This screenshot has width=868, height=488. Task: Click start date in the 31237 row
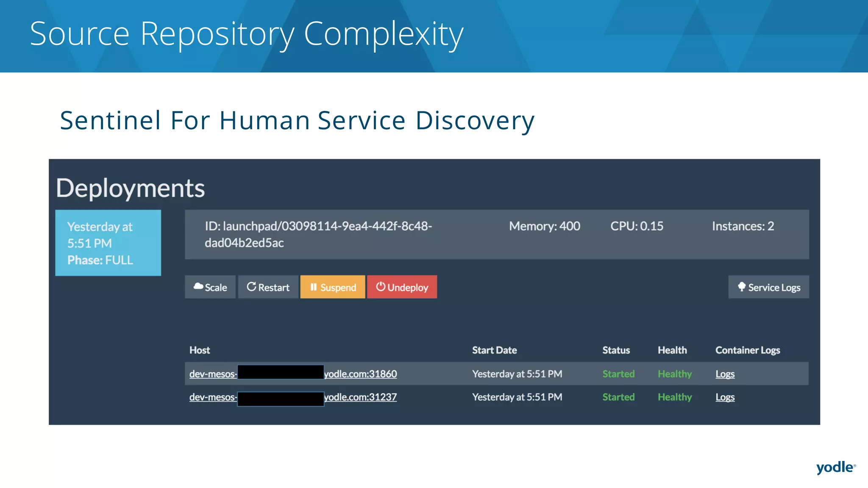pos(517,397)
